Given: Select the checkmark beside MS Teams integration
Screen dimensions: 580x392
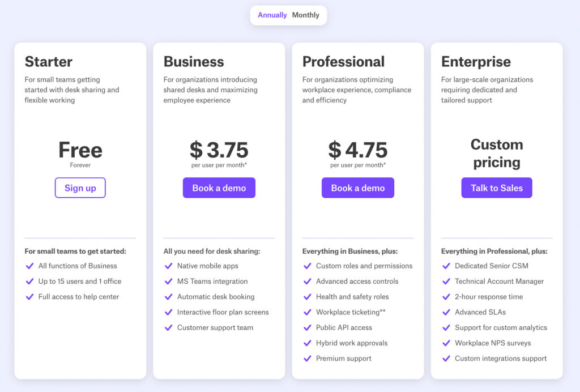Looking at the screenshot, I should pyautogui.click(x=168, y=281).
